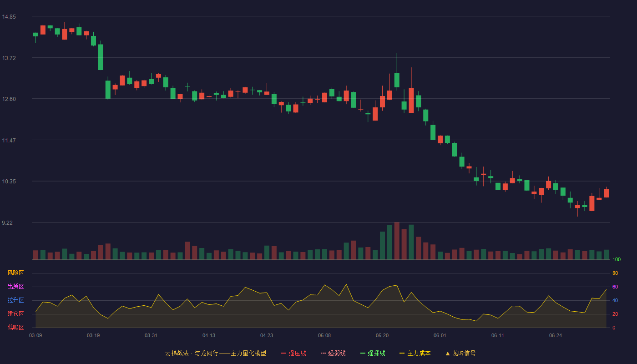Click the 建仓区 zone label
Viewport: 637px width, 364px height.
pos(15,314)
